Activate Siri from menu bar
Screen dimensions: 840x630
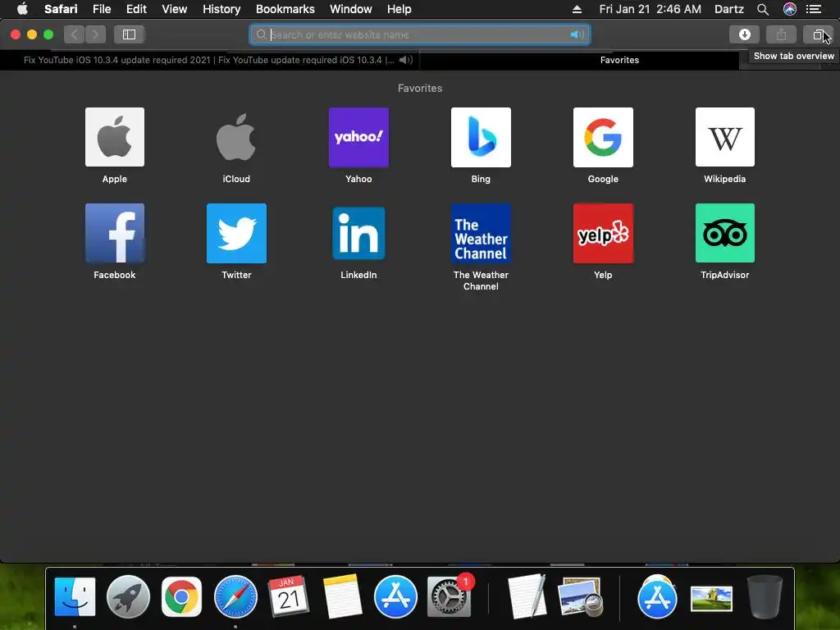pos(790,9)
